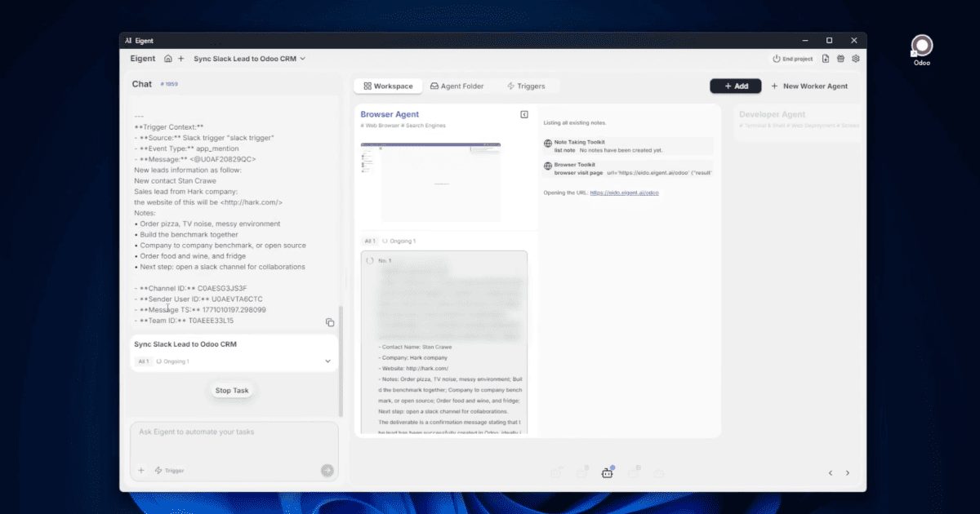Click the <http://hark.com/> text in chat
The height and width of the screenshot is (514, 980).
pos(252,202)
